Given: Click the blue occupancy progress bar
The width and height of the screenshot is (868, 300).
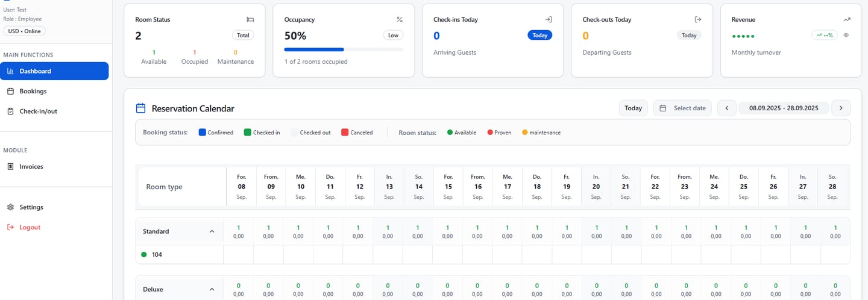Looking at the screenshot, I should (x=314, y=49).
